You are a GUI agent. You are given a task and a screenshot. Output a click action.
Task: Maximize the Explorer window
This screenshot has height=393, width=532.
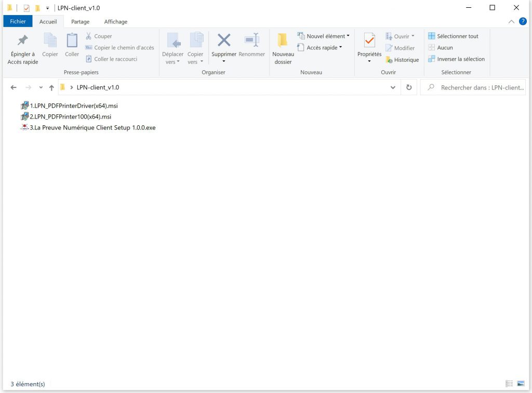[x=493, y=7]
